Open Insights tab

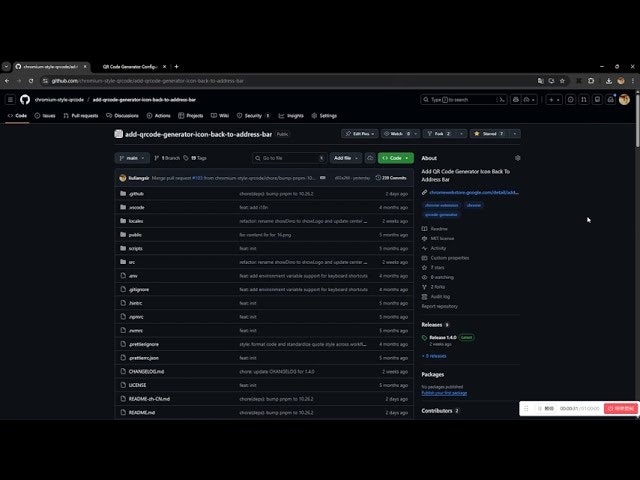291,116
